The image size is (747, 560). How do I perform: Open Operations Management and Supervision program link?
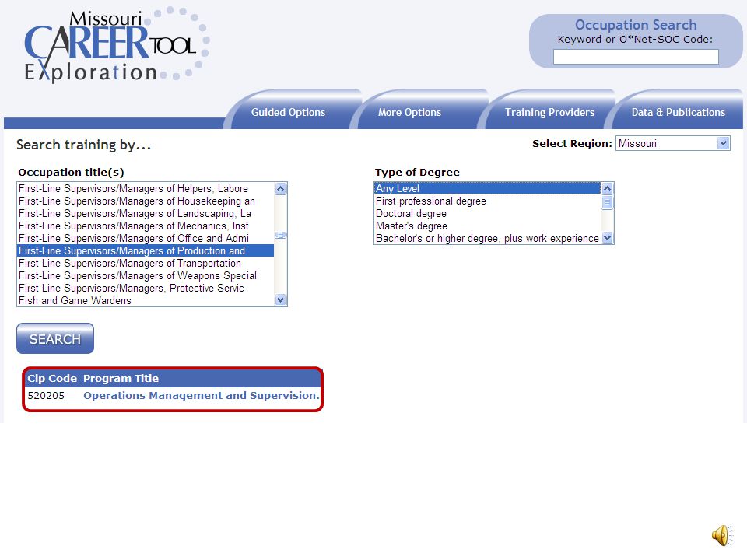(201, 395)
